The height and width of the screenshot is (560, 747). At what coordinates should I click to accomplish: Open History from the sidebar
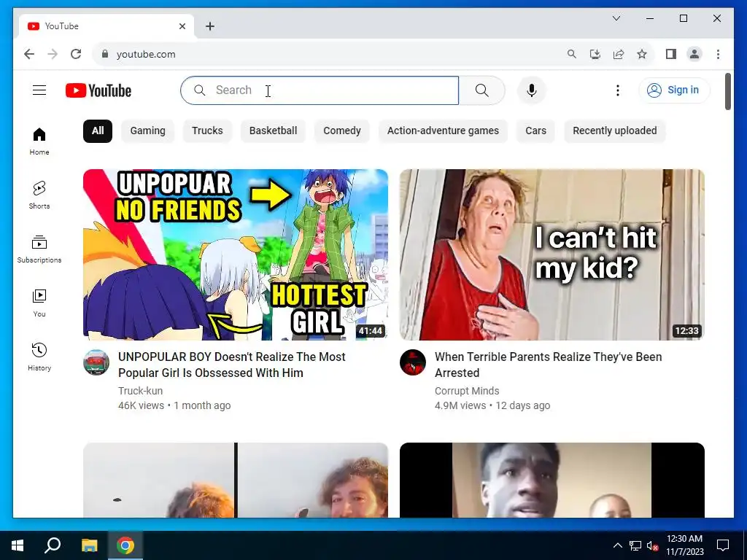(39, 357)
